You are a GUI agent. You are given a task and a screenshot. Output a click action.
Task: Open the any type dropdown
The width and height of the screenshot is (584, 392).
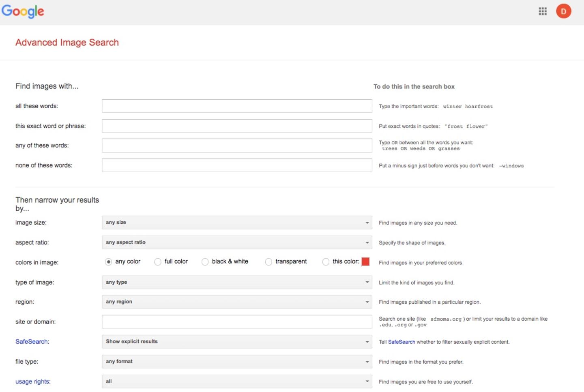click(237, 282)
